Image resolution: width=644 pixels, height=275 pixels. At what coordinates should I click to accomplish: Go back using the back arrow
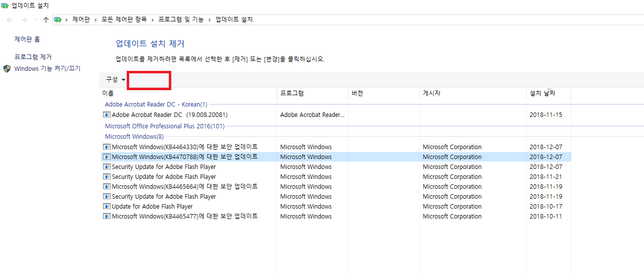coord(10,19)
